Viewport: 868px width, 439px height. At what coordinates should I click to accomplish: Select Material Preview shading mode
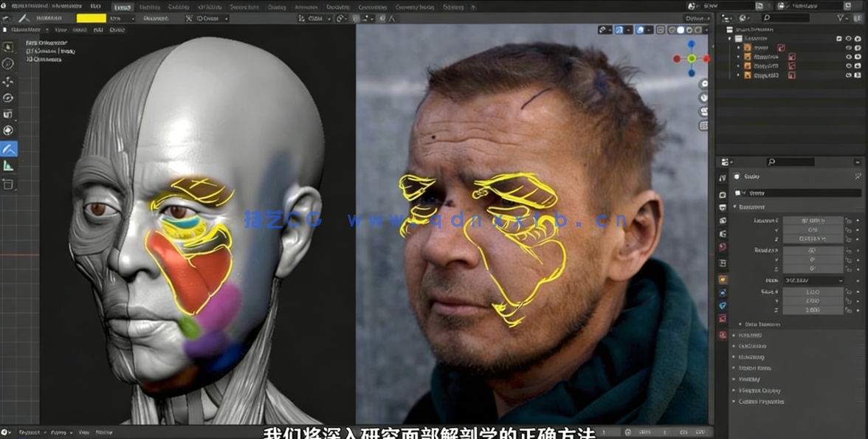(689, 30)
